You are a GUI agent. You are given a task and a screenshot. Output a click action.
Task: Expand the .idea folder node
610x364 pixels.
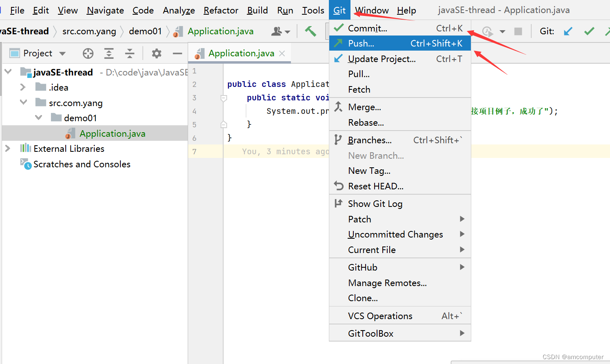tap(23, 87)
